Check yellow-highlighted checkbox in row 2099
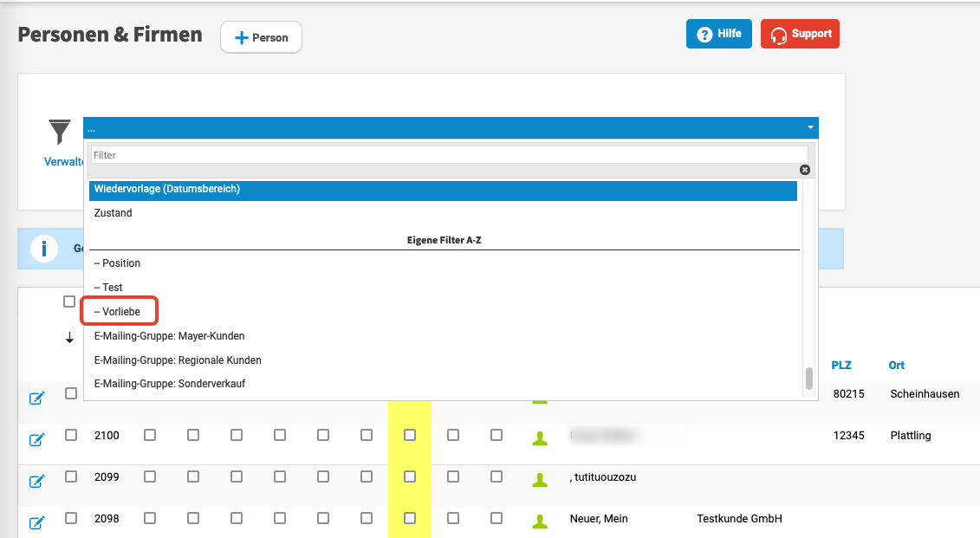Image resolution: width=980 pixels, height=538 pixels. pos(410,476)
